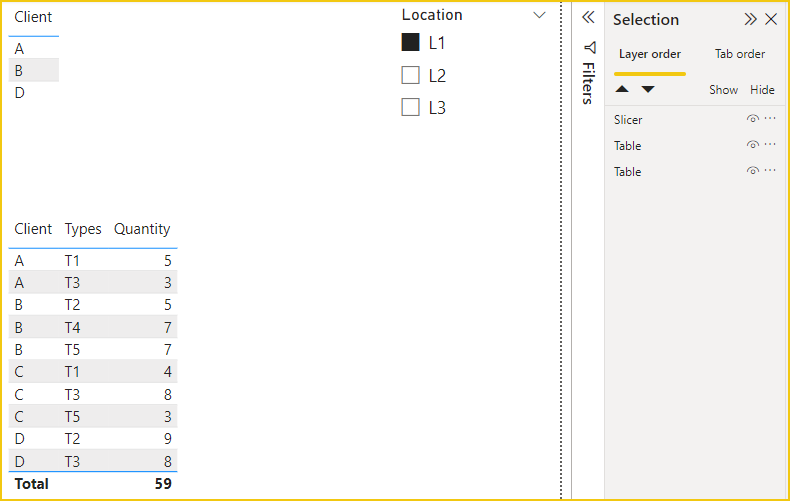Toggle visibility of the first Table layer

pos(752,145)
